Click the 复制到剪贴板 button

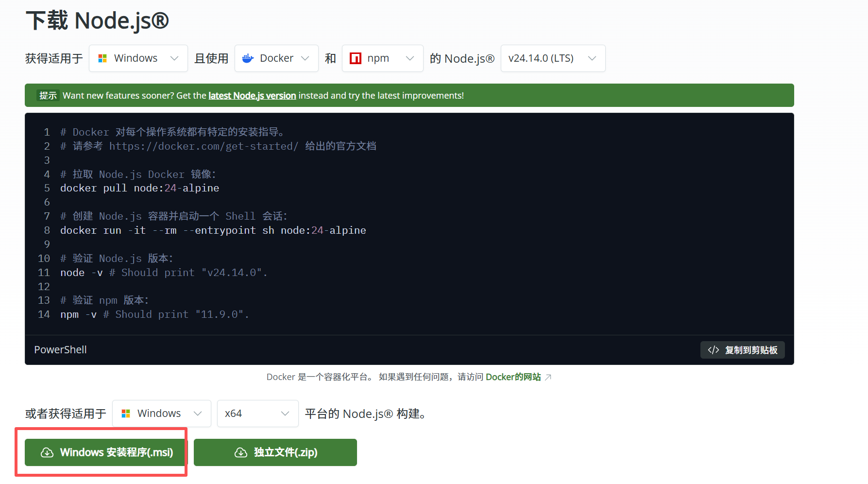coord(742,349)
